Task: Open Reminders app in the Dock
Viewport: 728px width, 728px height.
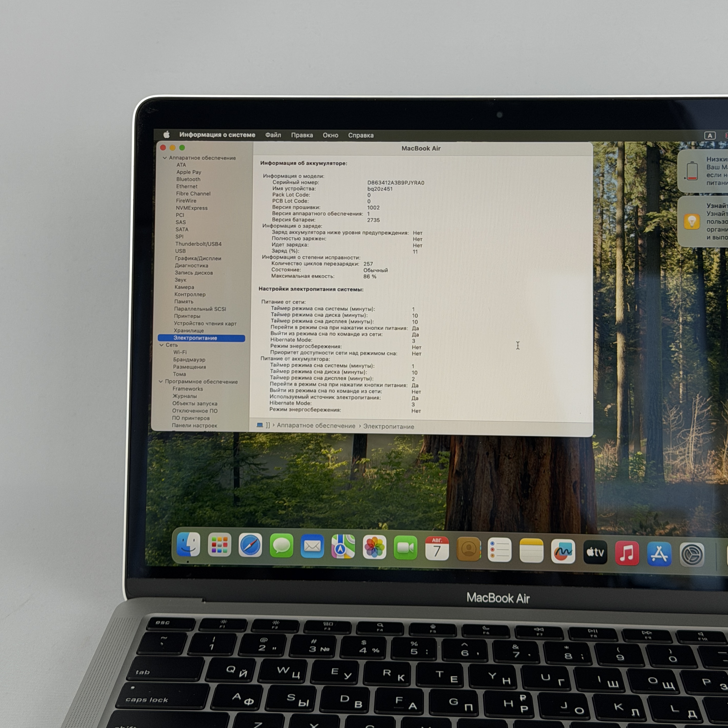Action: coord(500,550)
